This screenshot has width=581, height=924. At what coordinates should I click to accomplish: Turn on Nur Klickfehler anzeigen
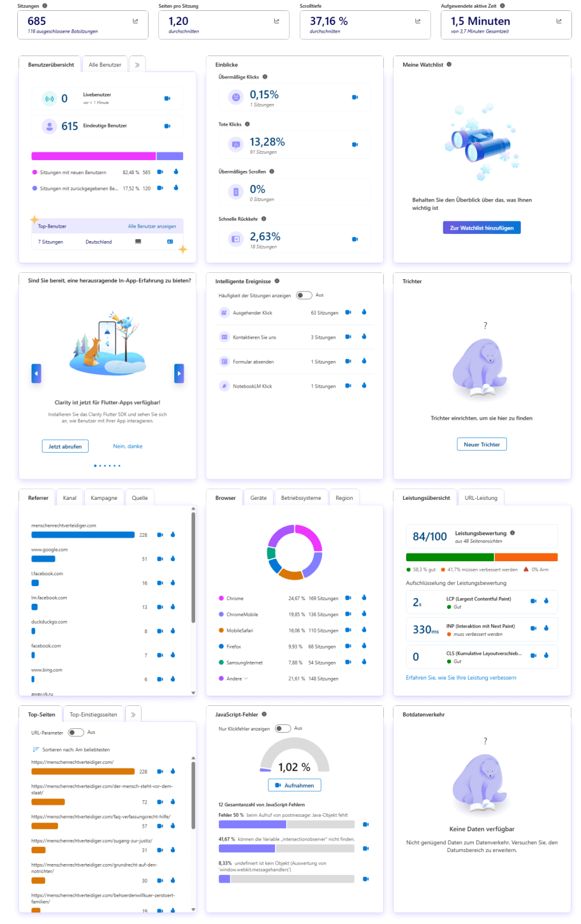(x=283, y=728)
